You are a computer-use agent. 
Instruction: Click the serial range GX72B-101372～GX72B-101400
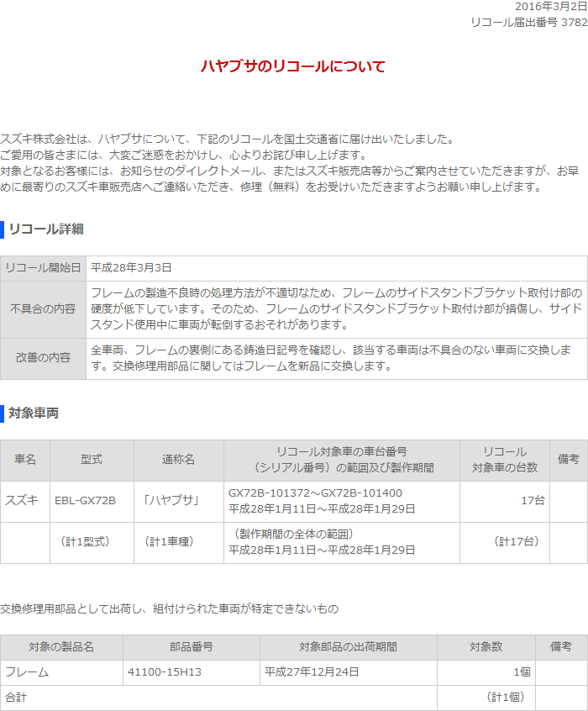315,493
